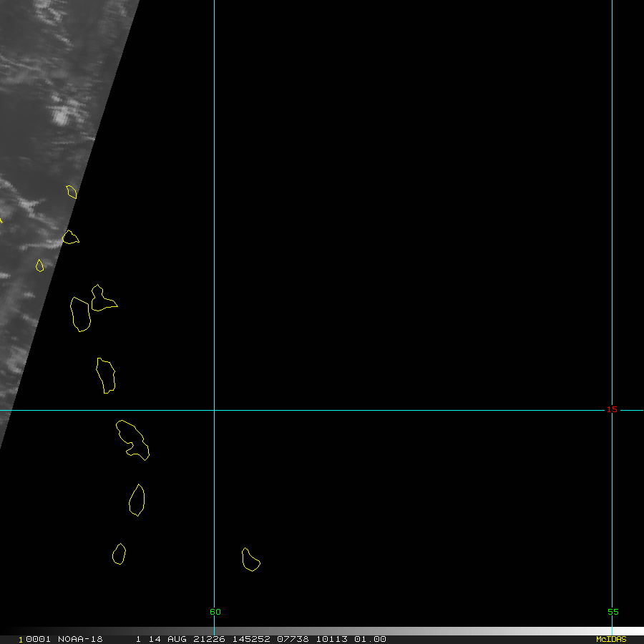Click the Antigua island outline on swath edge
644x644 pixels.
69,237
